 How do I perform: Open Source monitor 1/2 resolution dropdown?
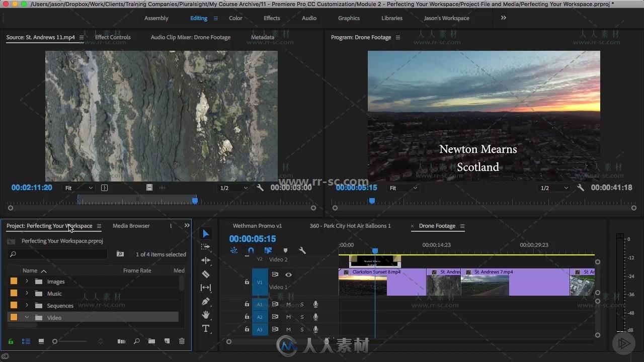pos(234,188)
